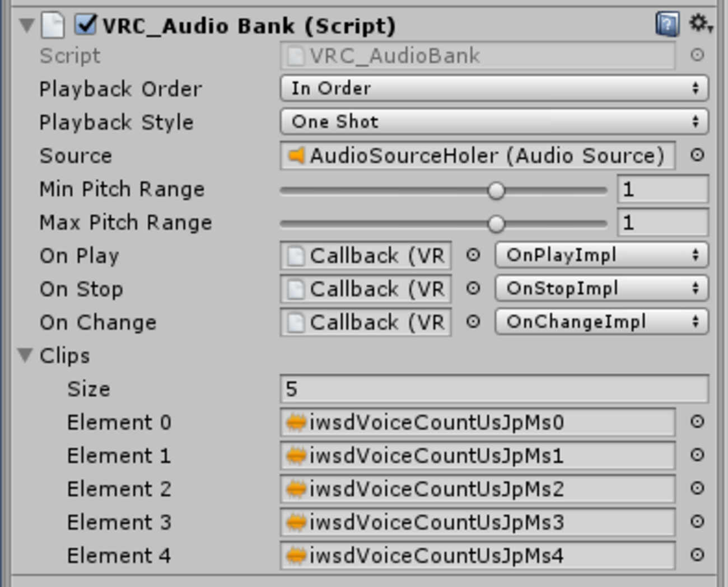Collapse the Clips array foldout
The width and height of the screenshot is (728, 587).
(26, 355)
